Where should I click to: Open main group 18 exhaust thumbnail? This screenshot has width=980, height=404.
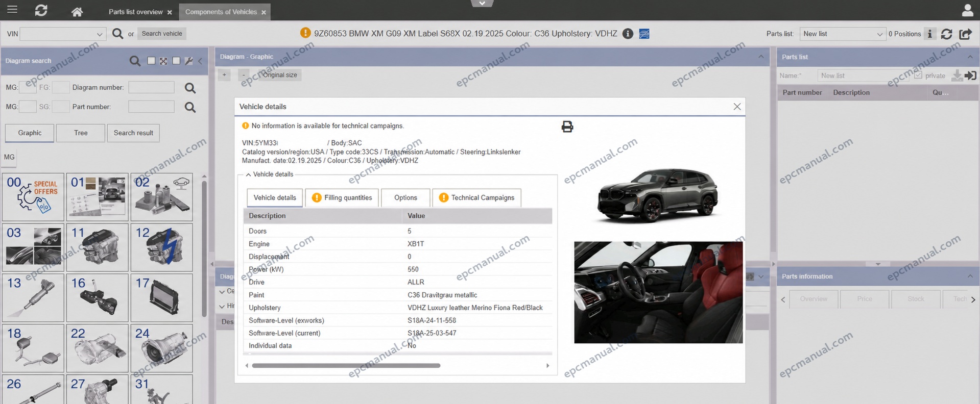coord(33,348)
